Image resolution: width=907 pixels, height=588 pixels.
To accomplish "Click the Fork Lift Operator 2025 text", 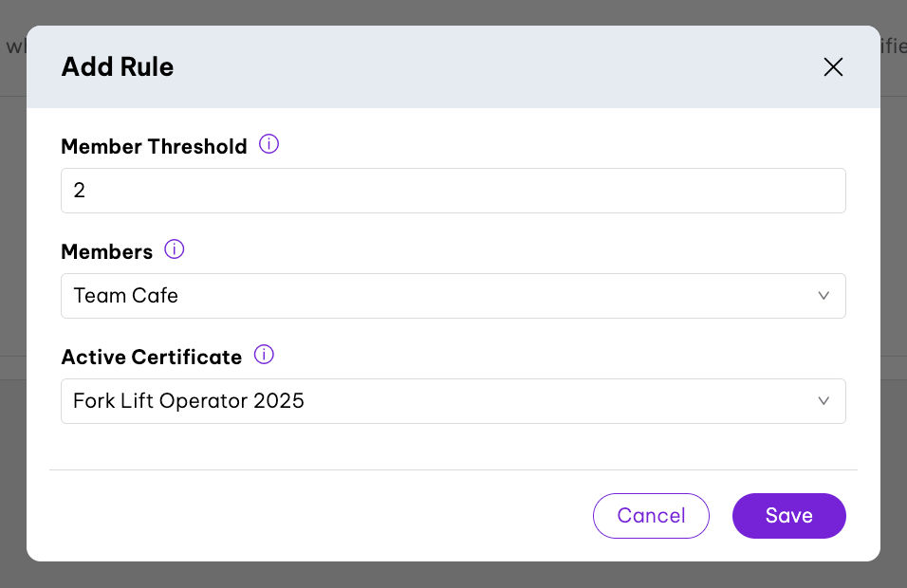I will click(189, 401).
